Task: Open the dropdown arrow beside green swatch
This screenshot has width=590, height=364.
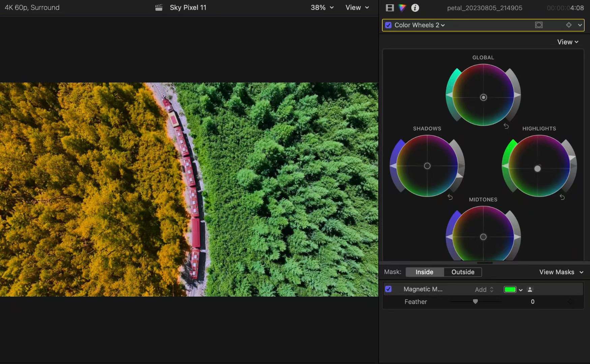Action: (x=521, y=290)
